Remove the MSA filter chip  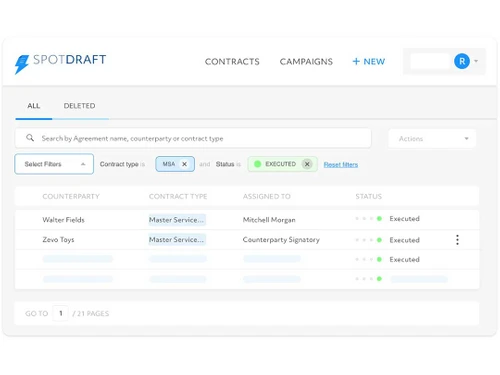coord(184,164)
